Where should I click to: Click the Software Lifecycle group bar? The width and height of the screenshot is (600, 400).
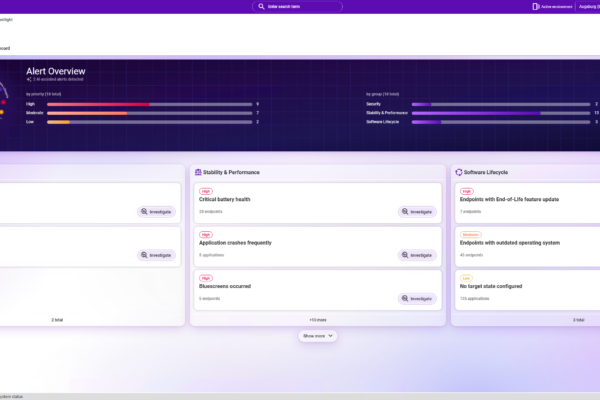click(501, 122)
